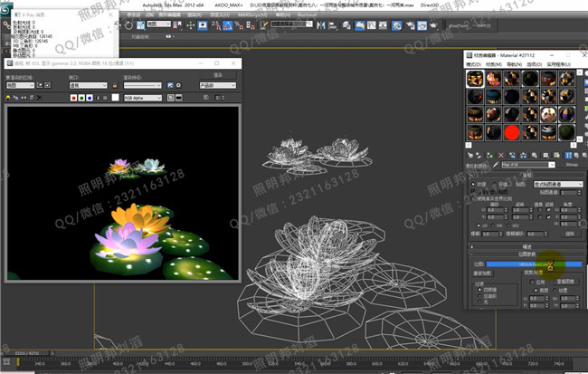Toggle the percent snap button
This screenshot has width=588, height=374.
pos(239,25)
